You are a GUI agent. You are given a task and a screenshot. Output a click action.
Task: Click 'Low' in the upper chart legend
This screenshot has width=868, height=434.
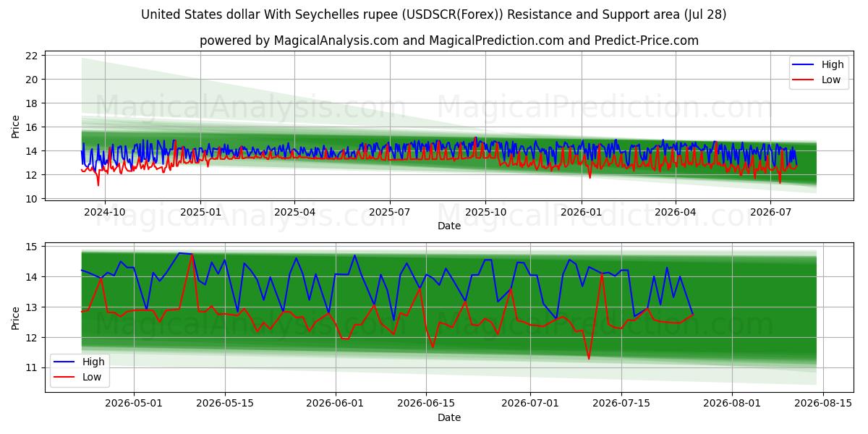(831, 80)
